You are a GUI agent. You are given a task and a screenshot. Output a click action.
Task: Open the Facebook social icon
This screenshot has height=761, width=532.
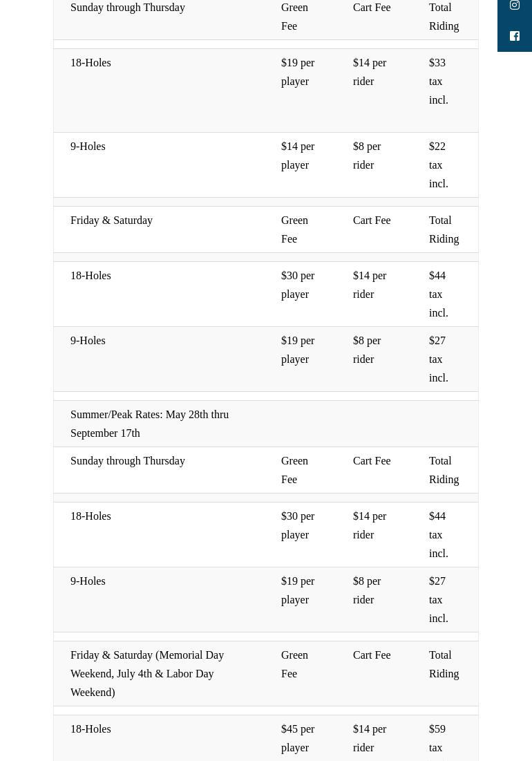(515, 36)
